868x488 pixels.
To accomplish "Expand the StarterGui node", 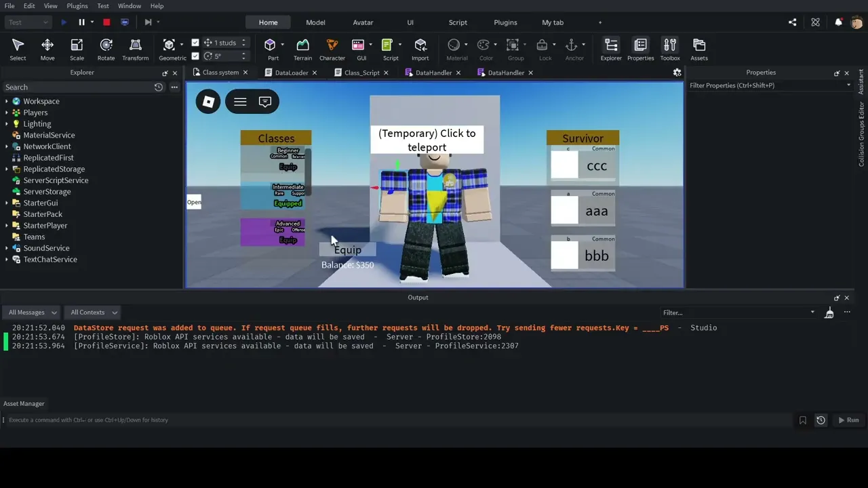I will click(7, 203).
